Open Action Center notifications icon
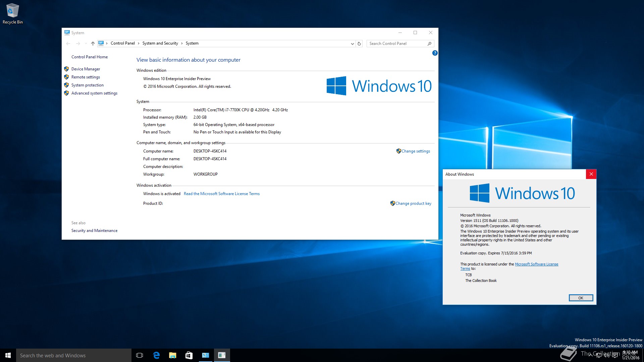 615,355
